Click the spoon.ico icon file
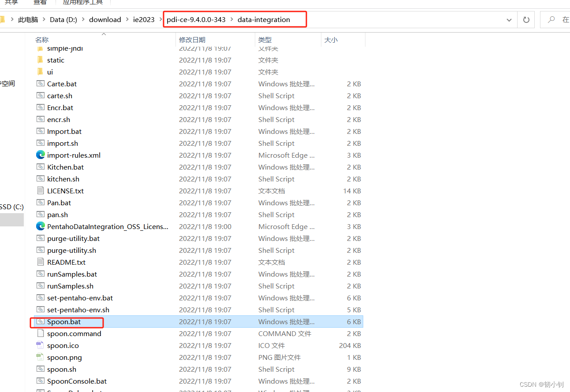570x392 pixels. pos(40,345)
